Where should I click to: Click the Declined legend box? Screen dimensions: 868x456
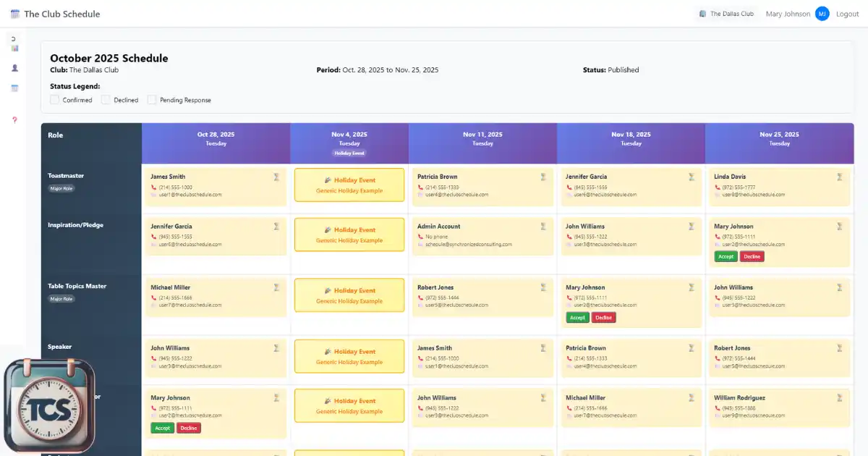click(x=106, y=100)
